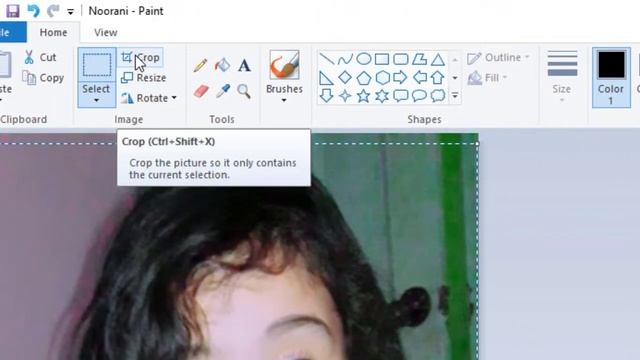Choose the Down arrow shape
This screenshot has width=640, height=360.
pos(327,96)
